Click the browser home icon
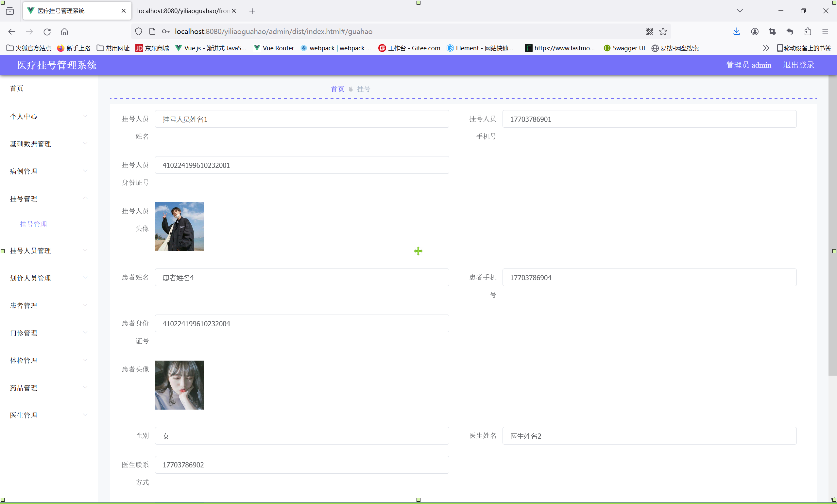 (x=64, y=32)
